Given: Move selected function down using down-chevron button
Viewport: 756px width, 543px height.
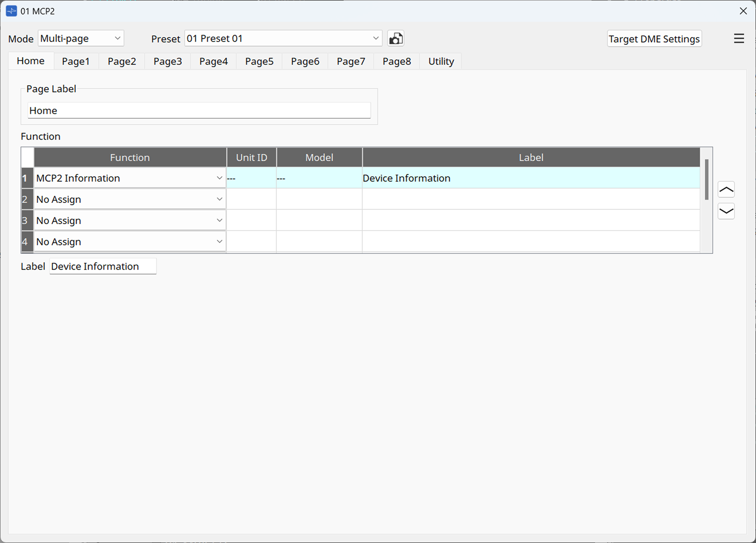Looking at the screenshot, I should [x=726, y=211].
